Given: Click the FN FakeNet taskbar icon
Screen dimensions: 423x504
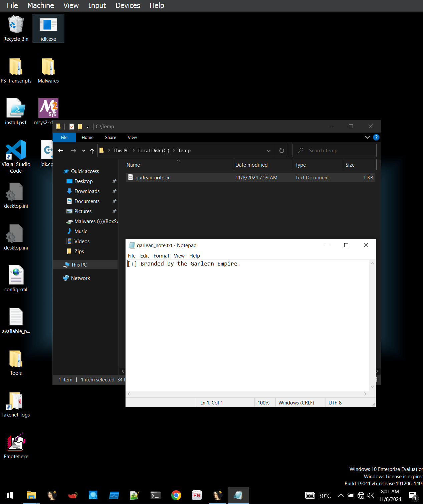Looking at the screenshot, I should tap(197, 495).
